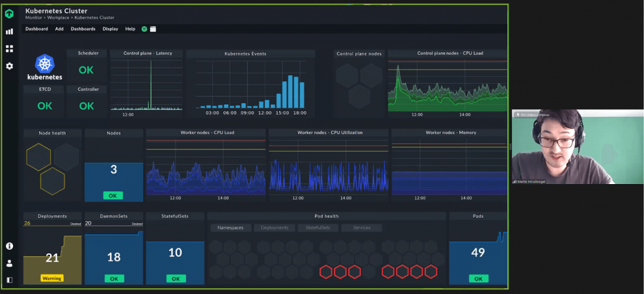644x294 pixels.
Task: Click the Warning badge under Deployments
Action: (x=52, y=278)
